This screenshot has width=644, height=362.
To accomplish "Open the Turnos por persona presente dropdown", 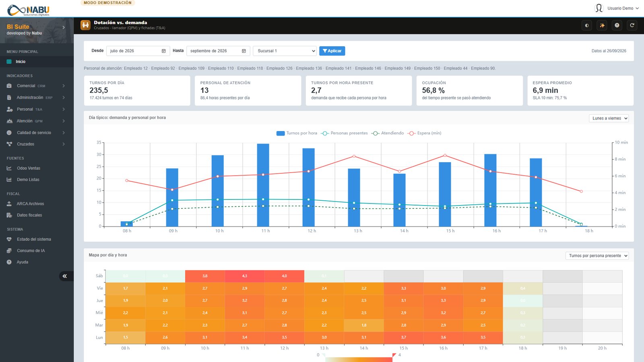I will click(597, 256).
